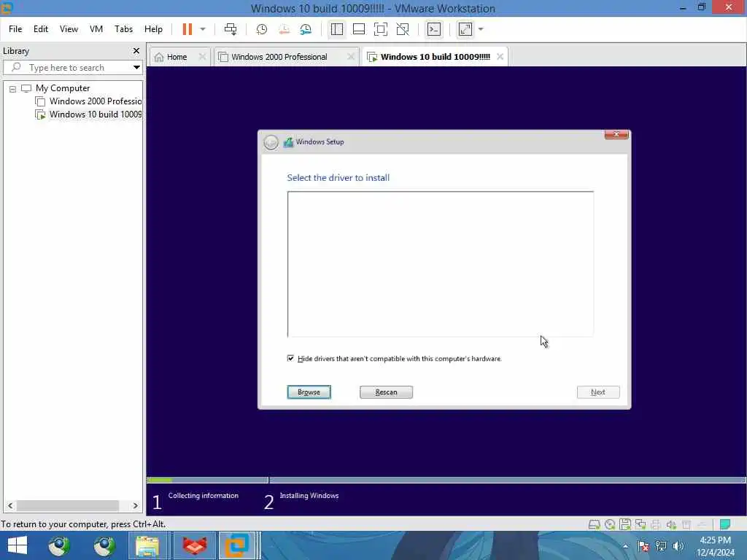Close the Windows Setup dialog

[616, 134]
